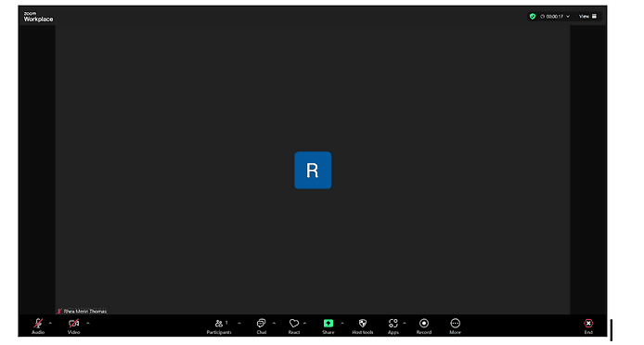
Task: Open Host tools shield menu
Action: point(363,326)
